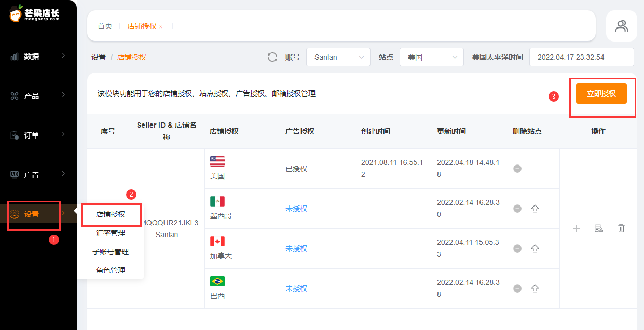The height and width of the screenshot is (330, 644).
Task: Click the 删除站点 column header
Action: click(x=527, y=131)
